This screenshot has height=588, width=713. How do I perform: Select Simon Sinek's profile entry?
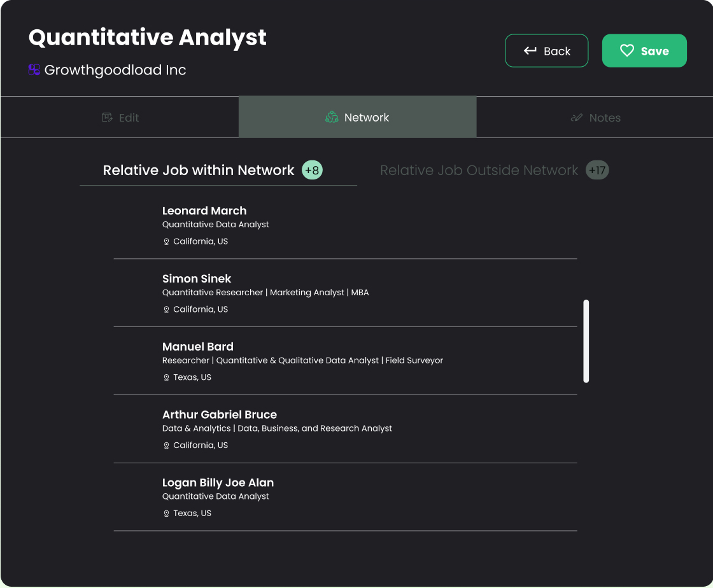point(344,293)
